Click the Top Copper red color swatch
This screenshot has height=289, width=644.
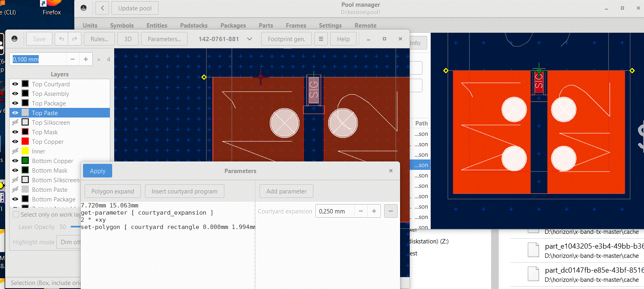[25, 141]
